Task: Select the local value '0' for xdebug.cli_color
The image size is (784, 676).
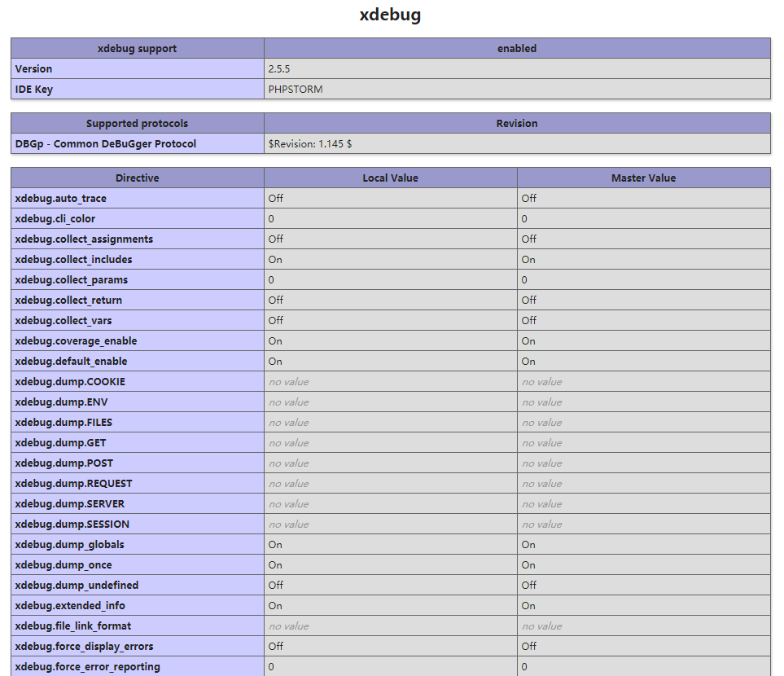Action: (271, 219)
